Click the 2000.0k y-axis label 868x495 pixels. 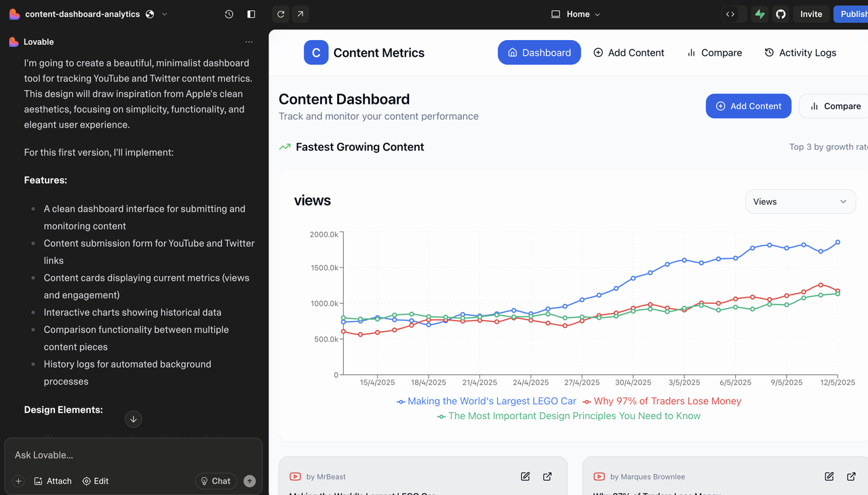(324, 235)
